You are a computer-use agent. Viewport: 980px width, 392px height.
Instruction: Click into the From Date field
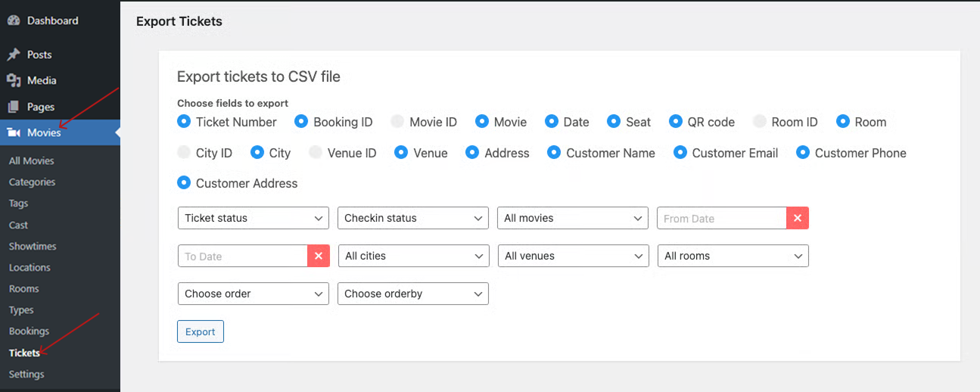tap(721, 218)
